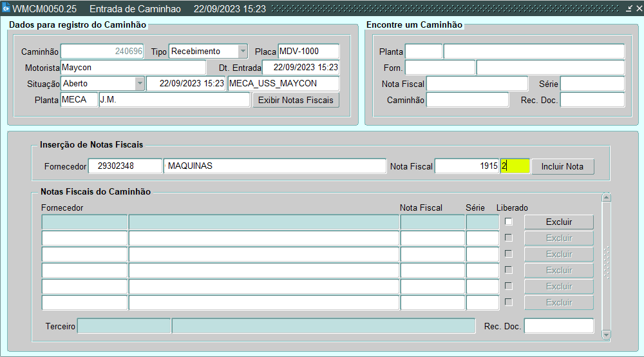Click the first row Série cell
Screen dimensions: 644x357
pyautogui.click(x=482, y=222)
